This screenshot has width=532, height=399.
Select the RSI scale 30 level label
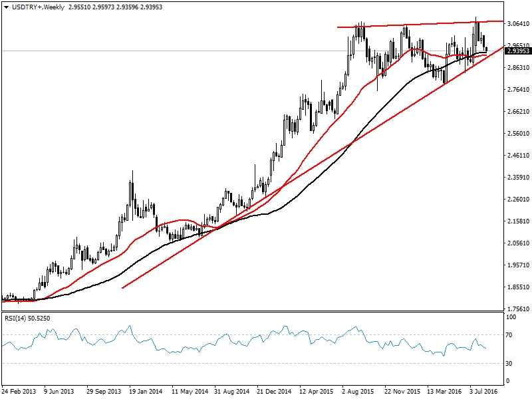(x=509, y=363)
